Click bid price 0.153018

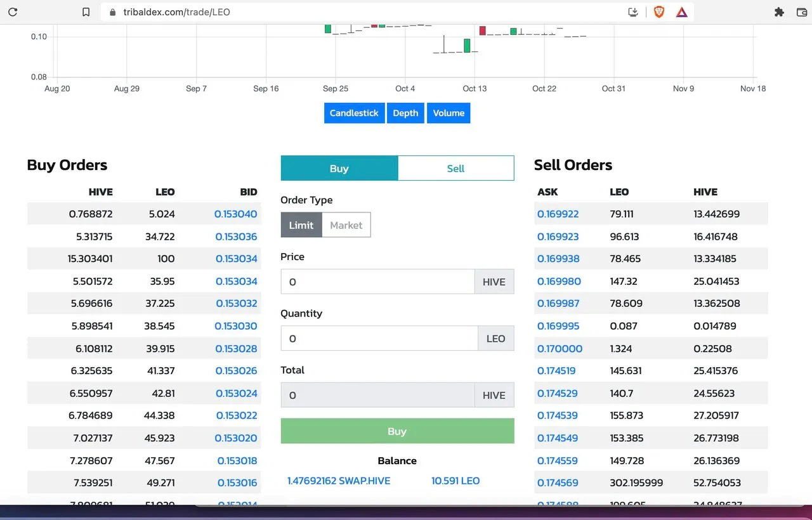(237, 460)
